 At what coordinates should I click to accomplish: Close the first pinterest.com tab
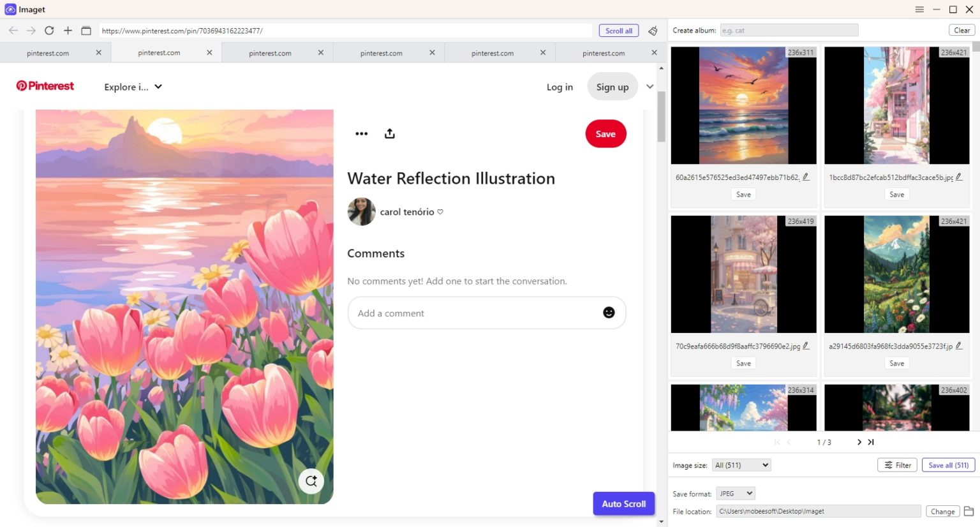click(x=98, y=53)
